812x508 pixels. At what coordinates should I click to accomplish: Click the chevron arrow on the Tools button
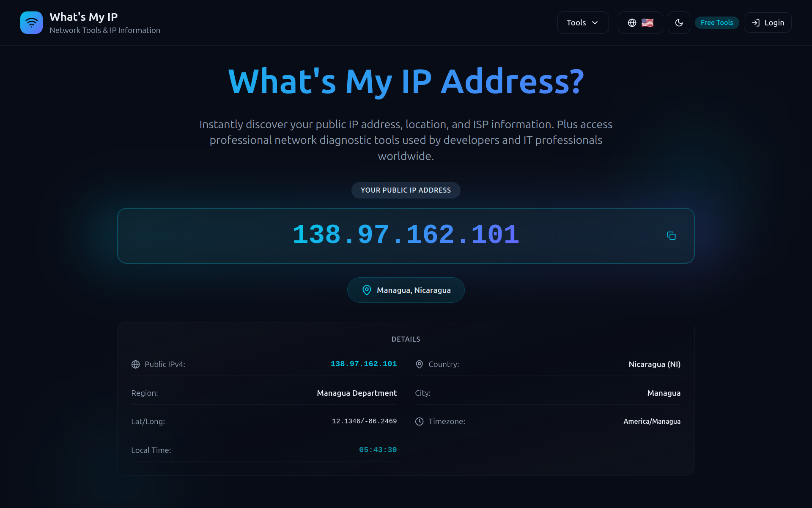tap(595, 23)
